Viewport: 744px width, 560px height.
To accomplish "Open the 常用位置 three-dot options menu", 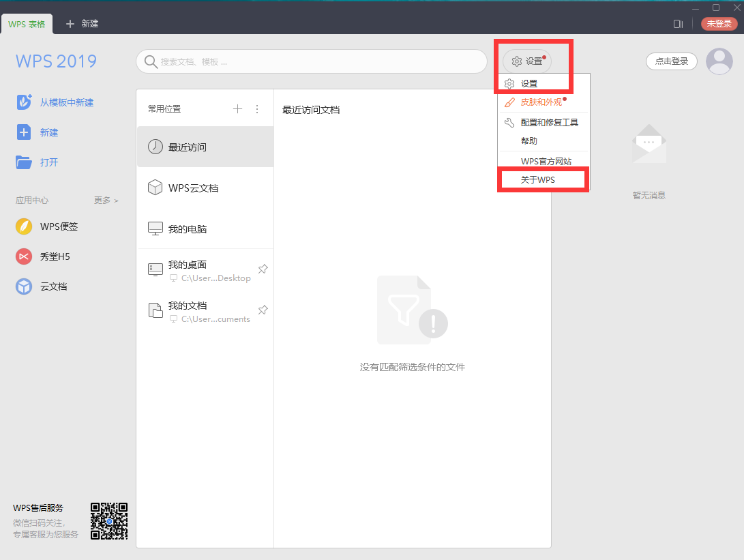I will point(257,109).
